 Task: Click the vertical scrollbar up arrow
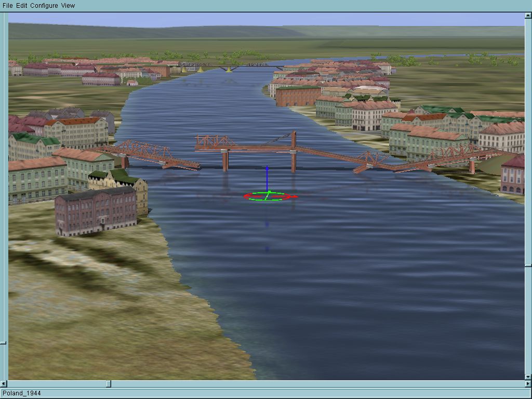click(x=528, y=15)
